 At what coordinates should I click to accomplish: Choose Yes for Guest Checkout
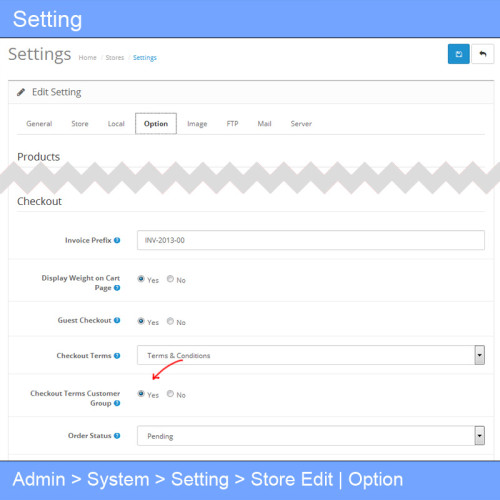141,321
